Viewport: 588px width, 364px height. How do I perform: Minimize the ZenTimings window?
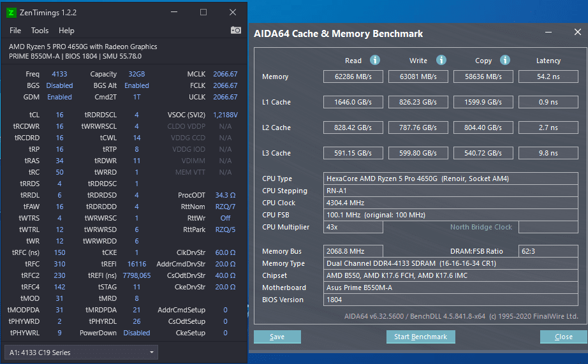[x=174, y=12]
